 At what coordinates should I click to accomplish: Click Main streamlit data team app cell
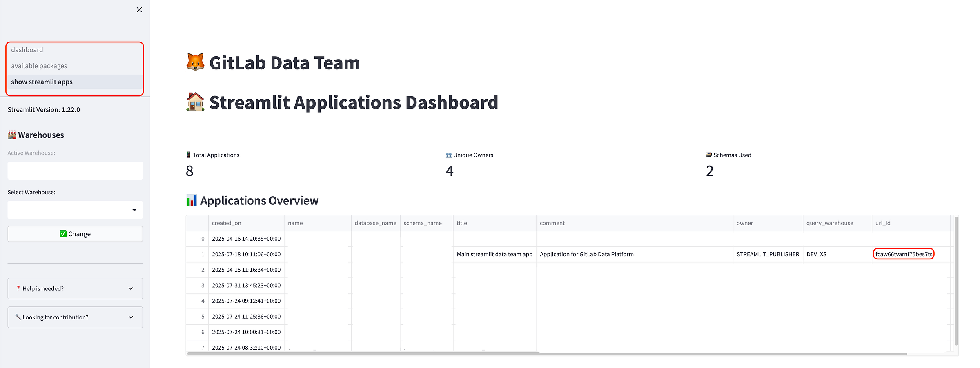[x=494, y=254]
